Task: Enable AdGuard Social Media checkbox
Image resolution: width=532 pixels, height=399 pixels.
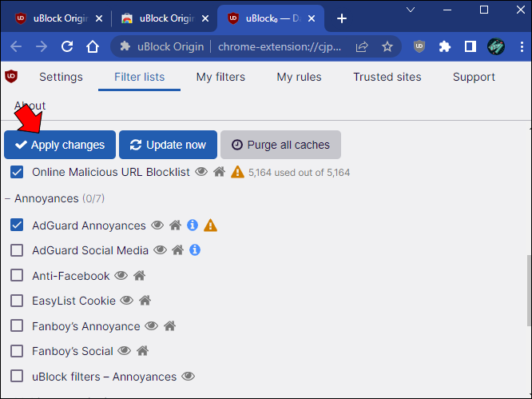Action: [17, 250]
